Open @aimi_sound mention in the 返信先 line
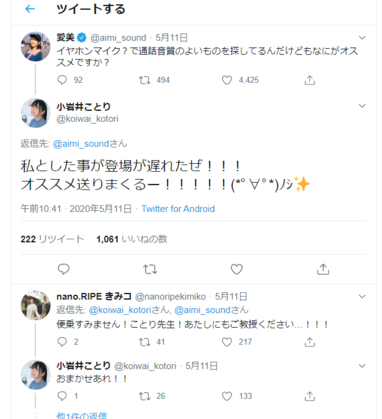Viewport: 382px width, 419px height. pos(81,144)
